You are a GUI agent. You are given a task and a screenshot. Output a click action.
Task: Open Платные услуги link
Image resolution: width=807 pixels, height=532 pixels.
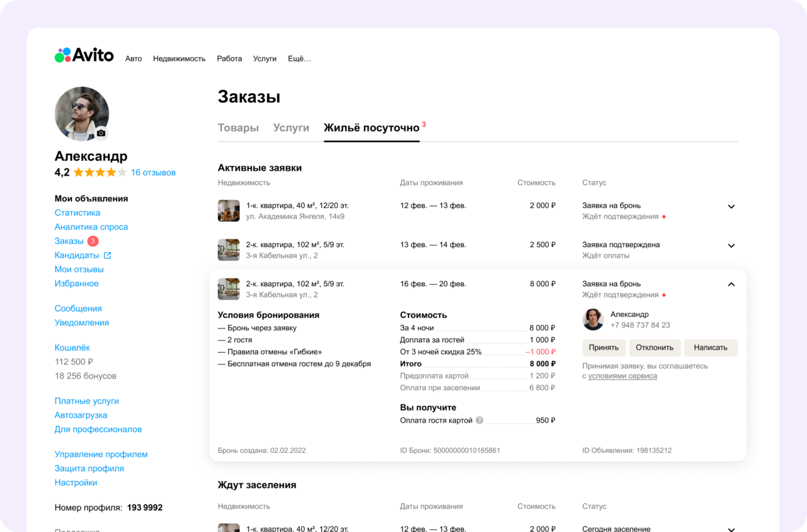tap(87, 401)
